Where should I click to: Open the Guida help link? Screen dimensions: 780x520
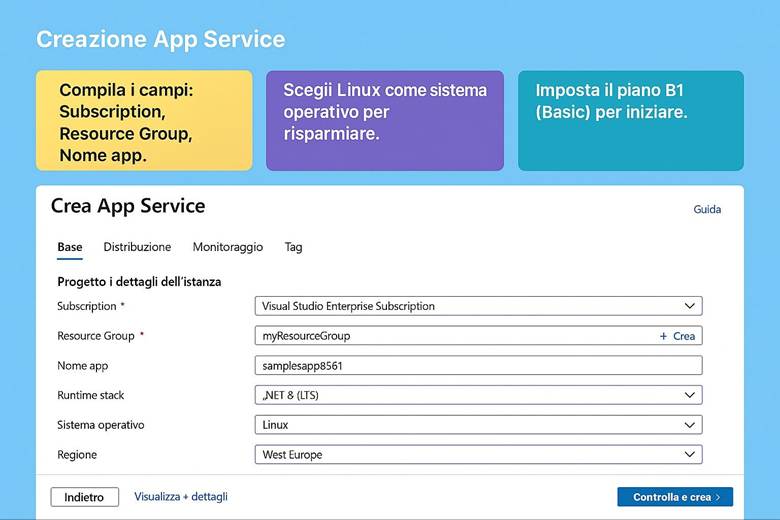(707, 210)
